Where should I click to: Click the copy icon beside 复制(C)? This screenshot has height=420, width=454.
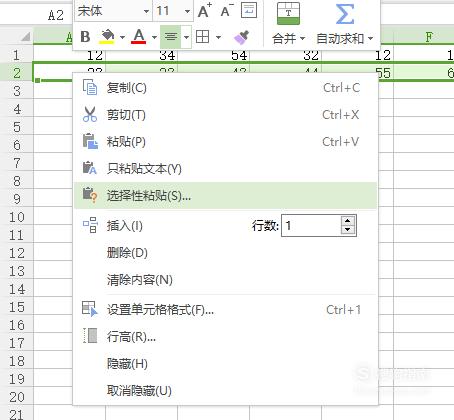pyautogui.click(x=90, y=88)
